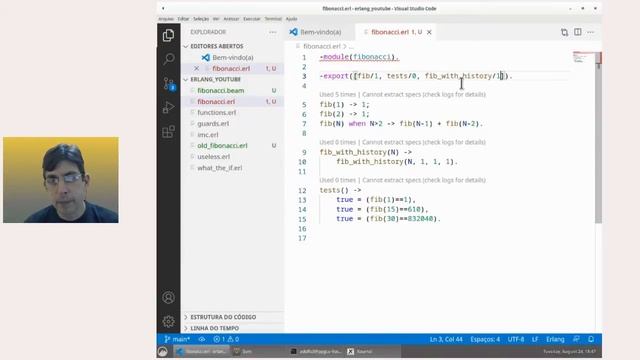Viewport: 640px width, 360px height.
Task: Open the Ver menu
Action: pyautogui.click(x=216, y=19)
